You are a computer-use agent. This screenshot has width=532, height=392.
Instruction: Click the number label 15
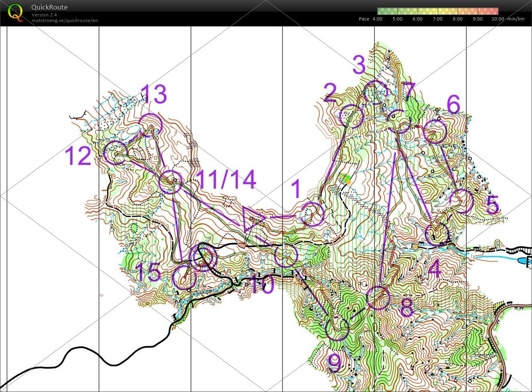pos(148,273)
